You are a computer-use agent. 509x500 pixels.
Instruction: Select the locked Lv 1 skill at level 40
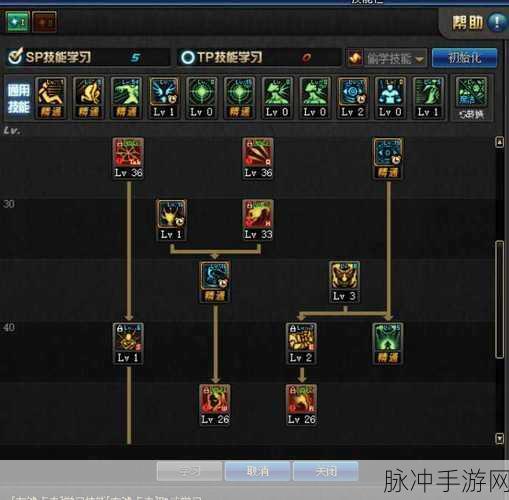(128, 344)
